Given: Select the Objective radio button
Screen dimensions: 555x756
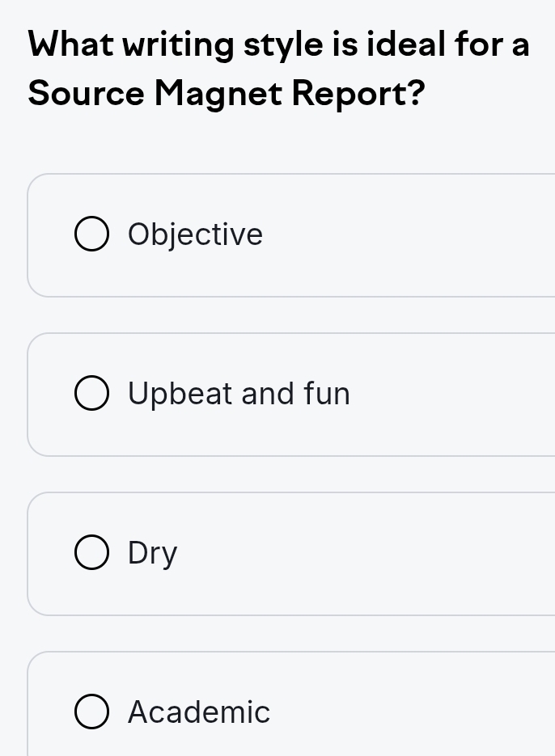Looking at the screenshot, I should 92,235.
